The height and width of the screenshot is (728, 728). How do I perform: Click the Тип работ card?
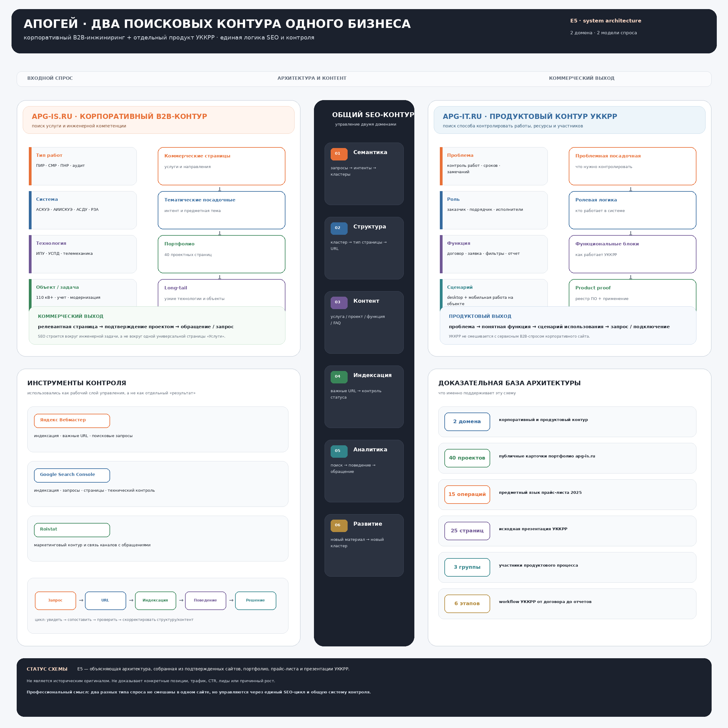83,166
